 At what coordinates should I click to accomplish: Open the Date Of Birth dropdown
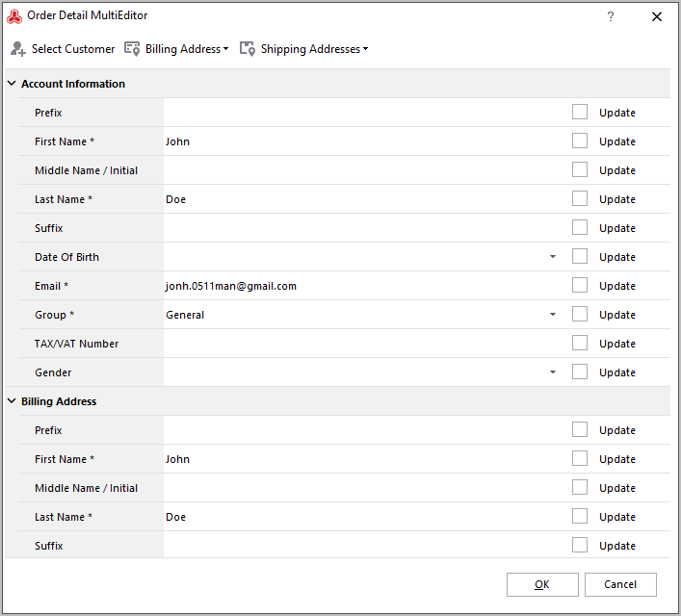tap(553, 257)
